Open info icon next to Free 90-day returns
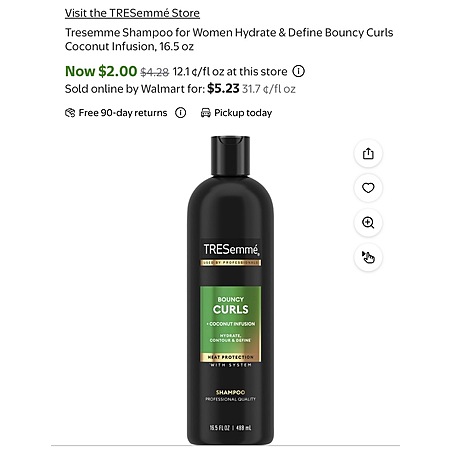This screenshot has height=450, width=450. 180,113
